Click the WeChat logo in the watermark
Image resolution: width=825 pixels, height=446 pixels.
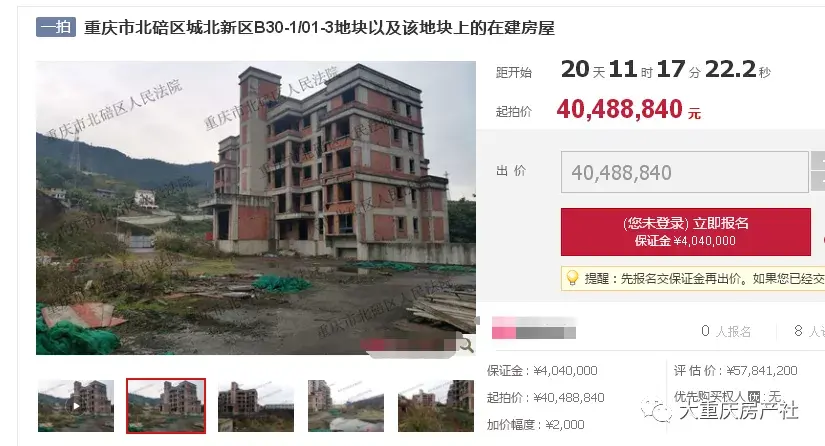[656, 410]
